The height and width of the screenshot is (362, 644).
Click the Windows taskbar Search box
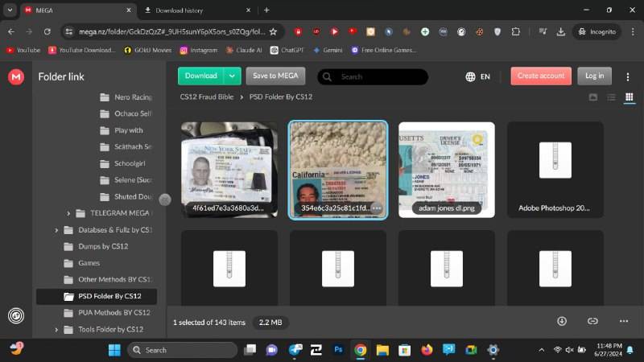point(183,350)
